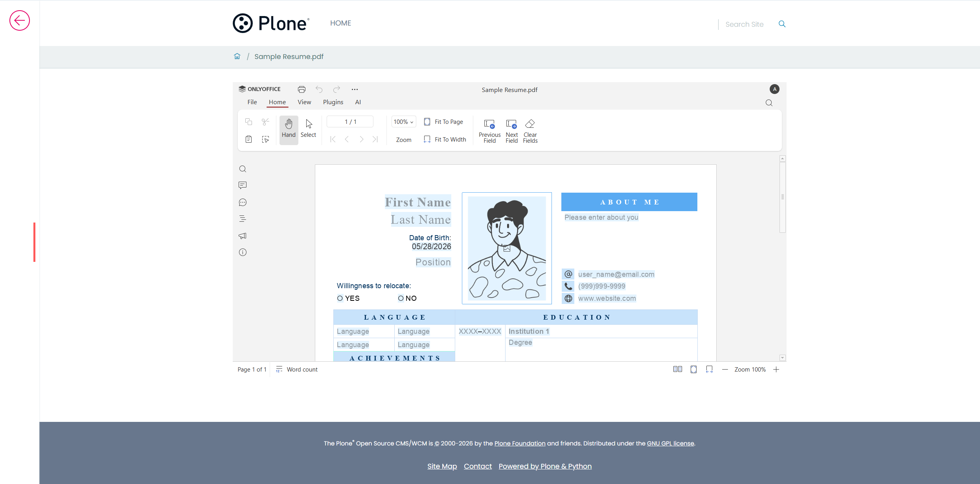980x484 pixels.
Task: Go to previous page arrow
Action: tap(347, 139)
